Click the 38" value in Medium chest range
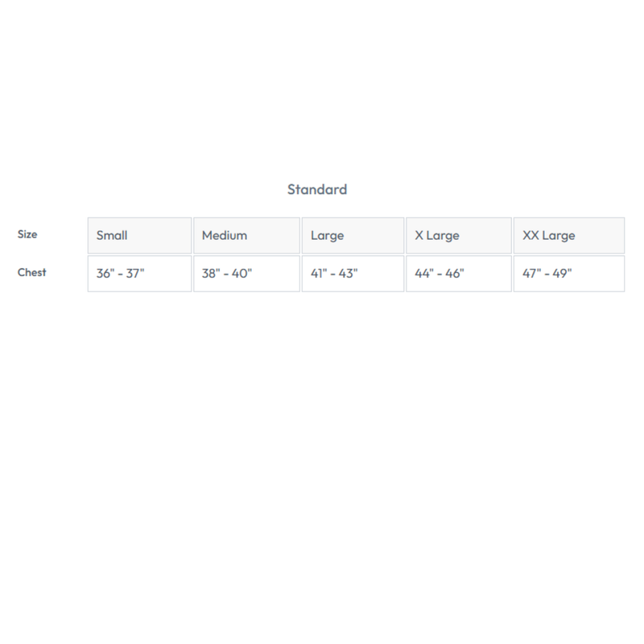Viewport: 644px width, 644px height. coord(212,274)
